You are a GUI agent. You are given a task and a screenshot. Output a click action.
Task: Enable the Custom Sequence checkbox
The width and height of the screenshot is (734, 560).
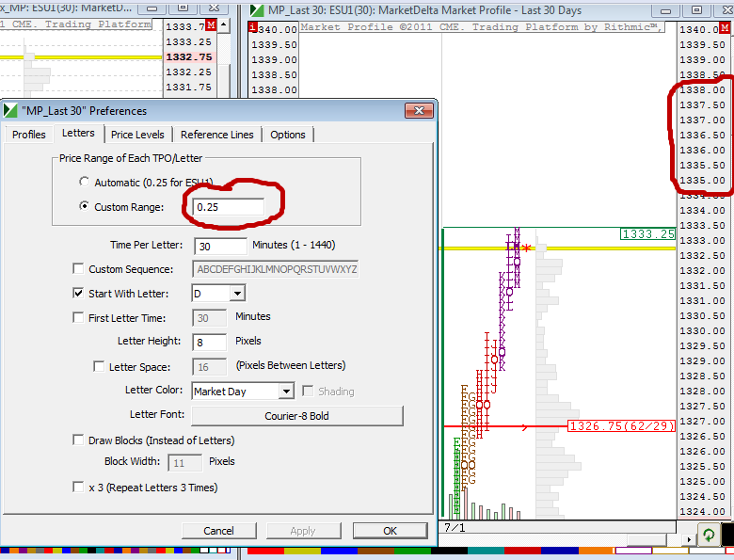[79, 269]
